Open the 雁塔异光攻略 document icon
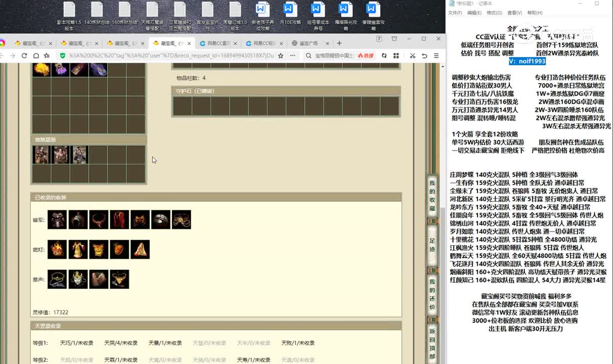 (x=345, y=16)
